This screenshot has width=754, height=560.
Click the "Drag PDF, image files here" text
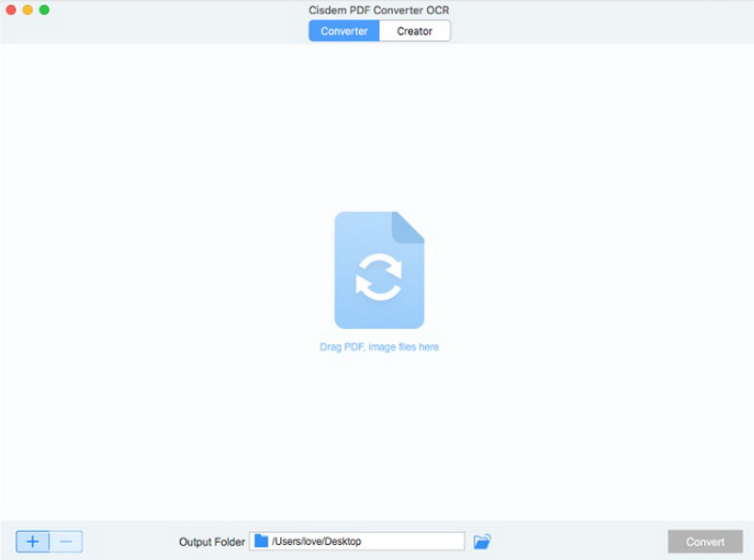379,347
